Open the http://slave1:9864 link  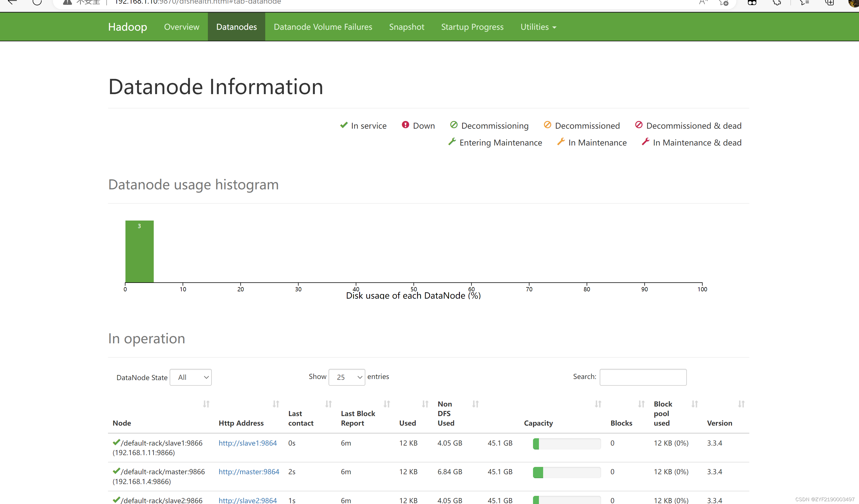[x=248, y=443]
